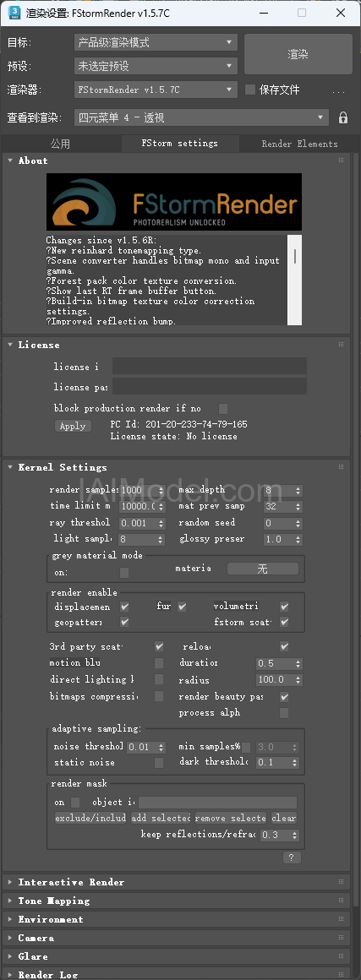Toggle the motion blur checkbox

[x=159, y=663]
